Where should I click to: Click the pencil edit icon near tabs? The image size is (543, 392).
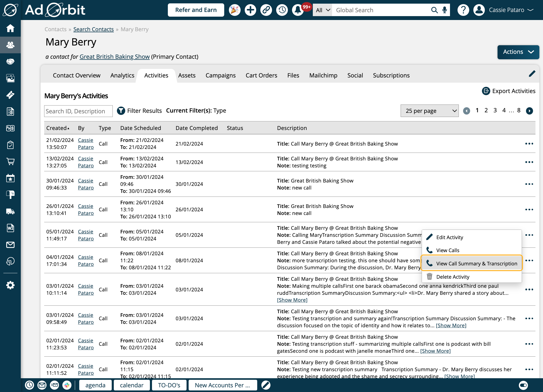tap(532, 74)
